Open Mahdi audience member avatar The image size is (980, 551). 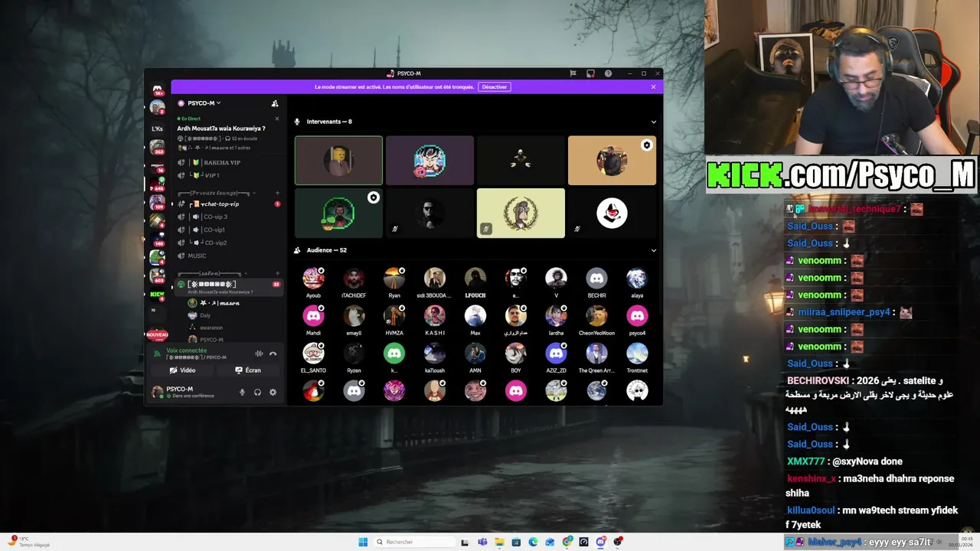pyautogui.click(x=313, y=316)
